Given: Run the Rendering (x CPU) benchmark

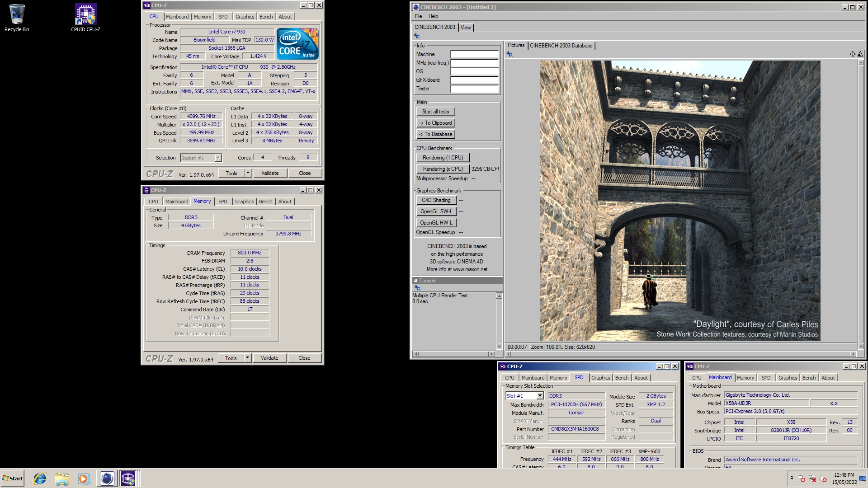Looking at the screenshot, I should (443, 169).
